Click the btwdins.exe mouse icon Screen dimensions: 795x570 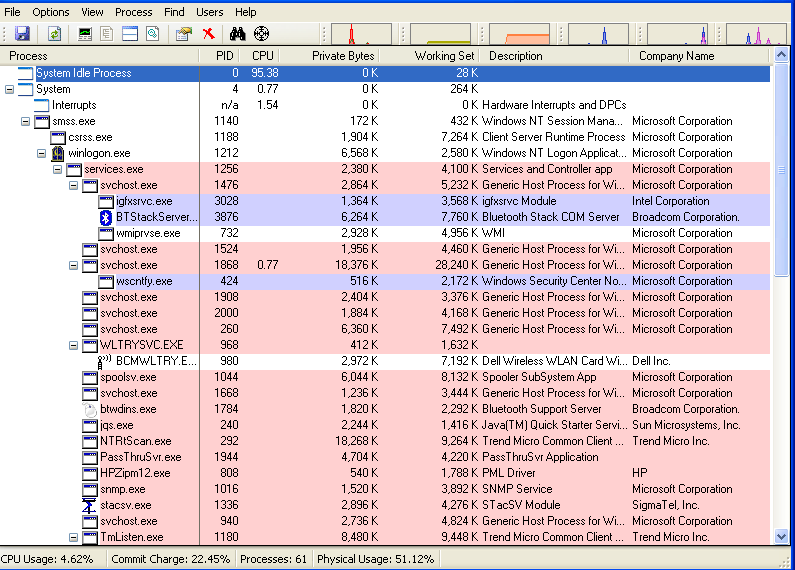click(x=90, y=410)
